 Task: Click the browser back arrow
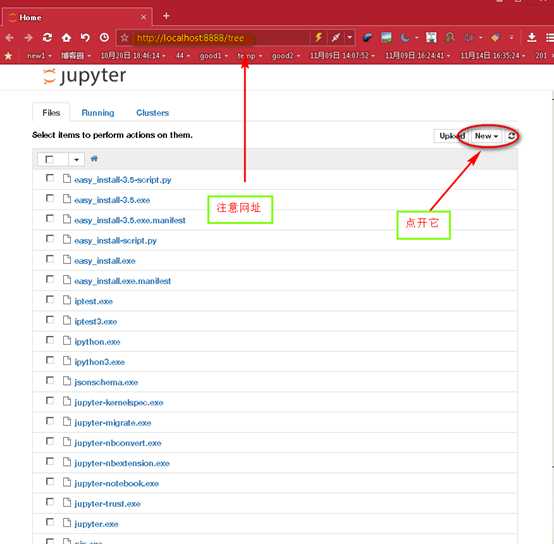point(10,37)
